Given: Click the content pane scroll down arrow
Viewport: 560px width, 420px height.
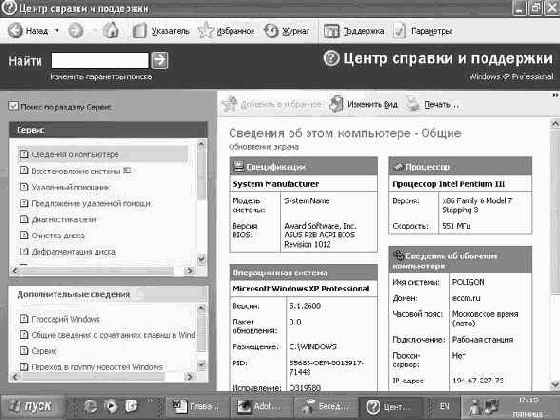Looking at the screenshot, I should [555, 385].
